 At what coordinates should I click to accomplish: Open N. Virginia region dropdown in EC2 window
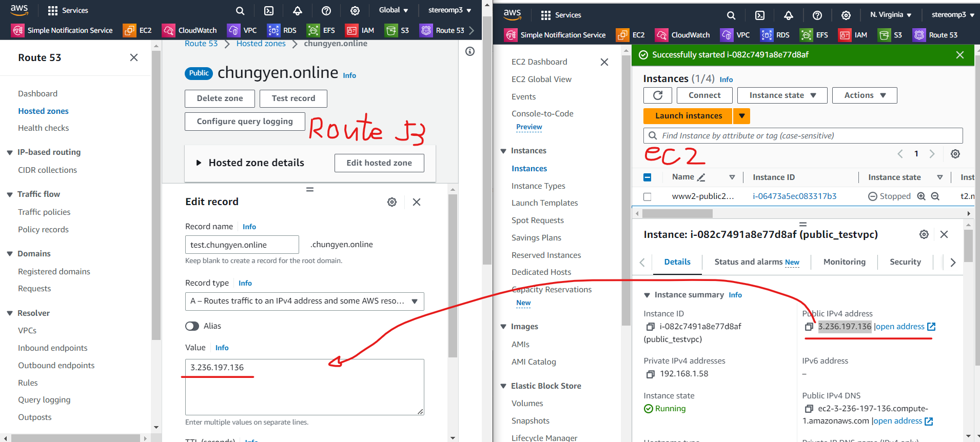point(891,15)
